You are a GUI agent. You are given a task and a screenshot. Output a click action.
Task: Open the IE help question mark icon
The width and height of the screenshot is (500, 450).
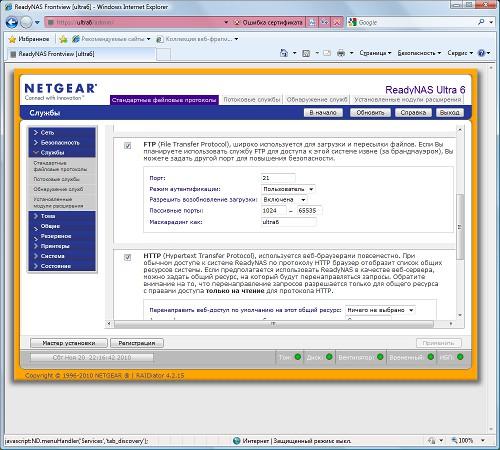pos(481,53)
